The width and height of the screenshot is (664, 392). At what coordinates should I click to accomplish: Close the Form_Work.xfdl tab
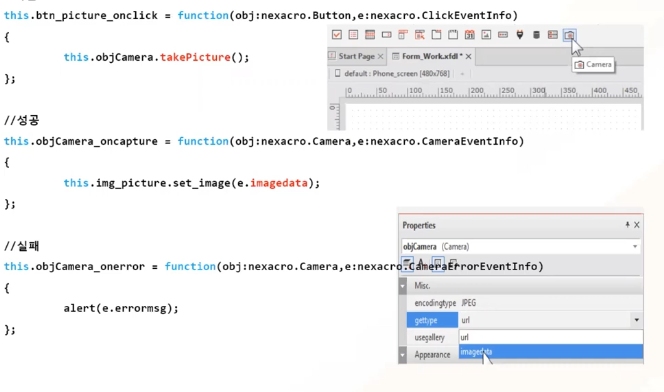click(468, 56)
